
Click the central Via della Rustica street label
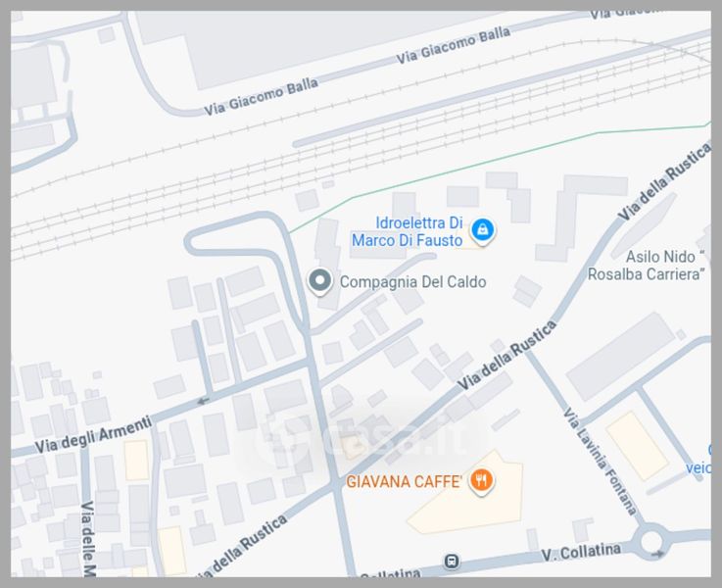pos(506,356)
